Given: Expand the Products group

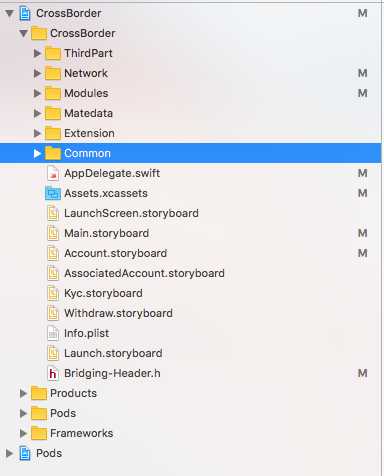Looking at the screenshot, I should click(23, 393).
